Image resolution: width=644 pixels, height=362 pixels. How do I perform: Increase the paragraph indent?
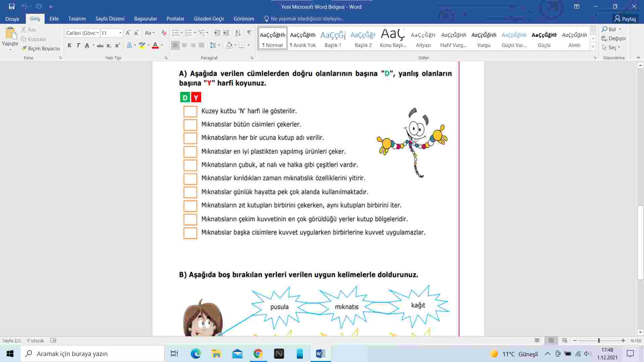pos(226,33)
